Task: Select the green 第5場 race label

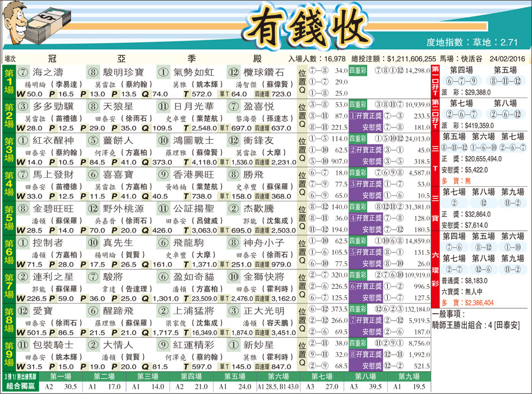Action: tap(9, 218)
